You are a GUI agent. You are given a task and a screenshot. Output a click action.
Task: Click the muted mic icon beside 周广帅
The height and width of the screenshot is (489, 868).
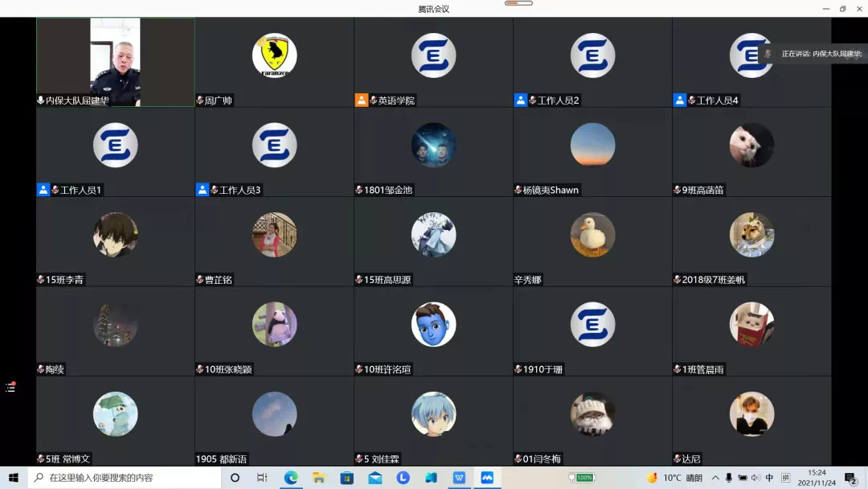point(200,101)
